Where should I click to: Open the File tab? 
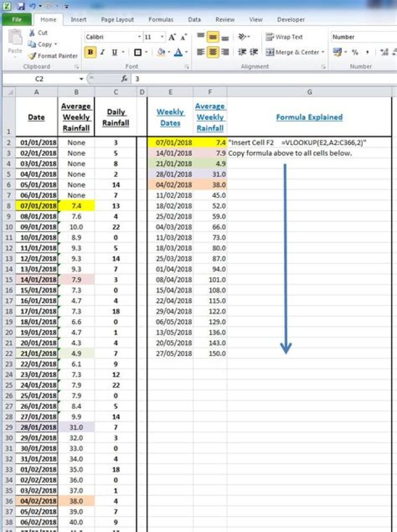point(17,19)
